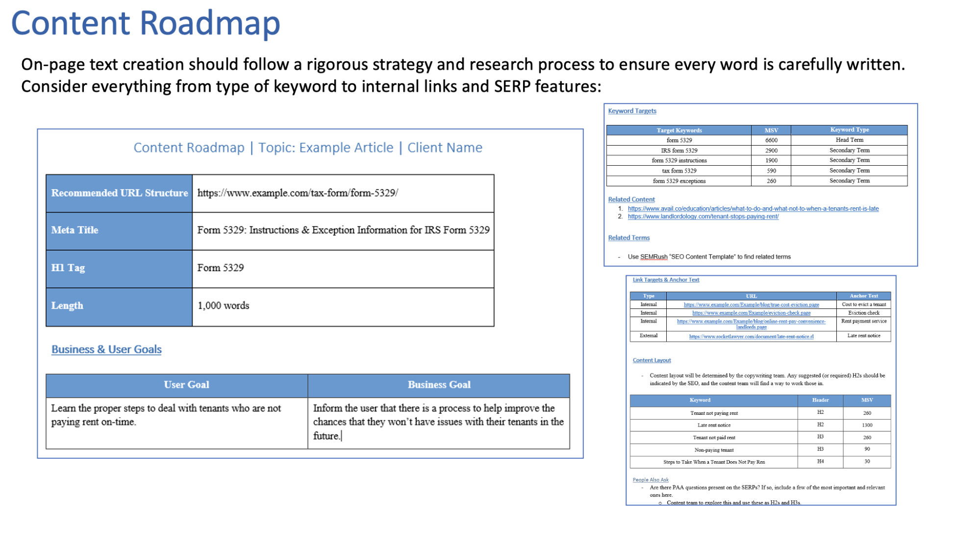Open Link Targets & Anchor Text heading
This screenshot has width=980, height=551.
click(x=666, y=280)
